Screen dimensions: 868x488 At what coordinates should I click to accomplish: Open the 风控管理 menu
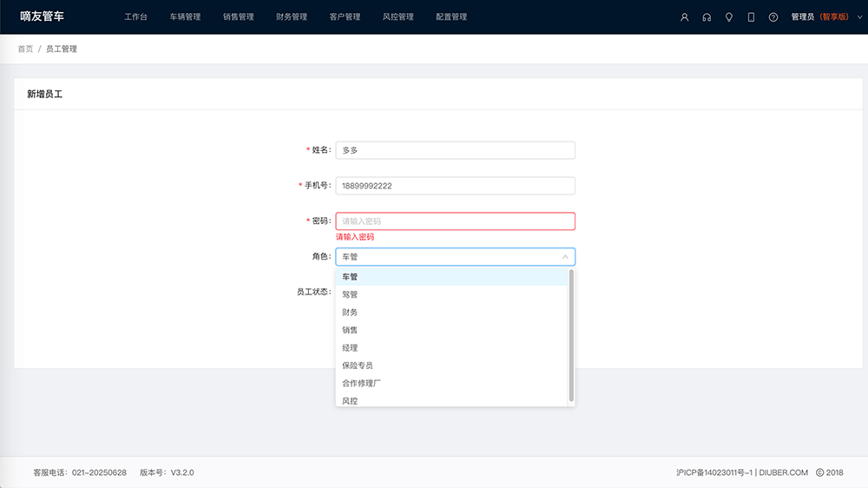[x=398, y=16]
